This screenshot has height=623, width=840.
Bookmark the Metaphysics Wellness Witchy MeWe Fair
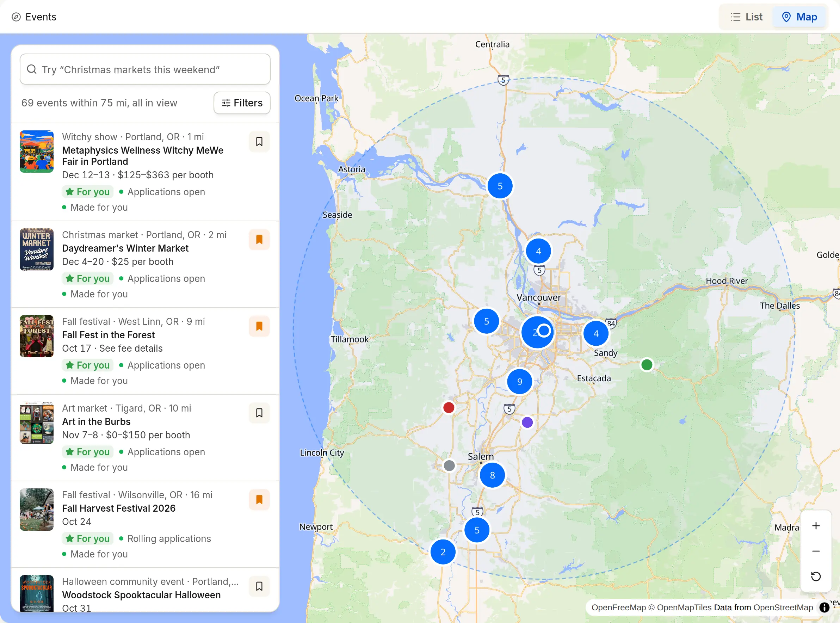[x=259, y=141]
